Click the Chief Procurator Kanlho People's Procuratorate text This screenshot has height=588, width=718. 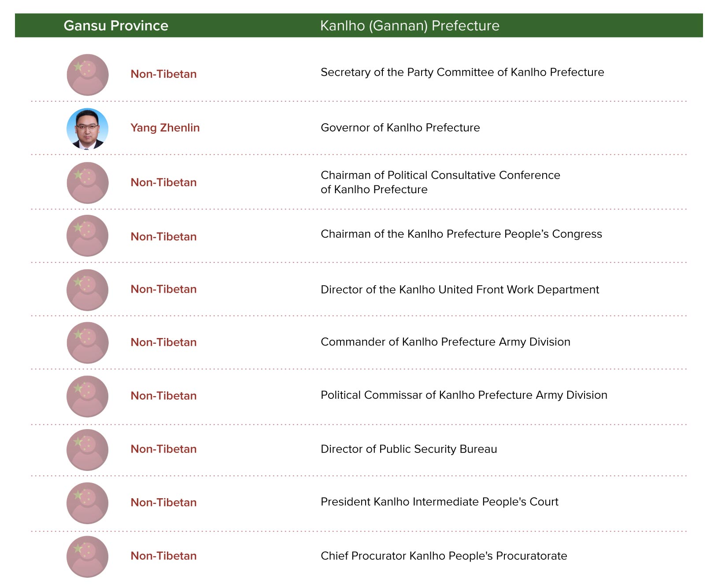pos(444,556)
